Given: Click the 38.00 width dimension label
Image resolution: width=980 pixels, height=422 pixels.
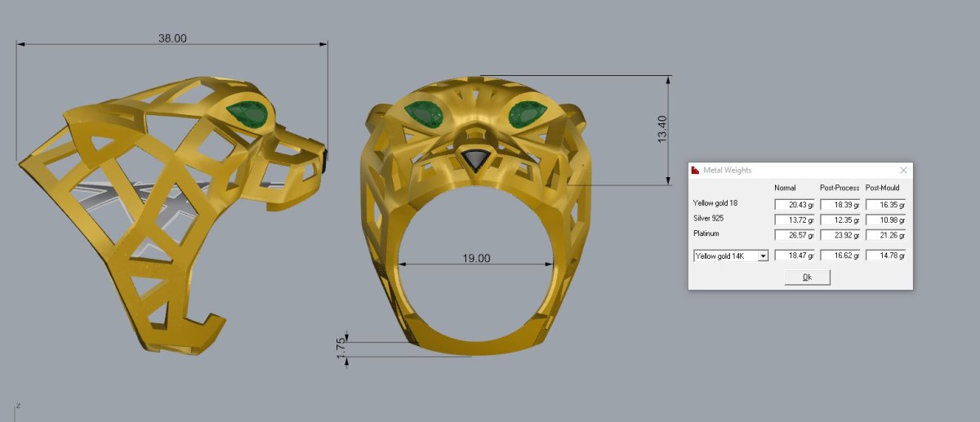Looking at the screenshot, I should pyautogui.click(x=172, y=38).
